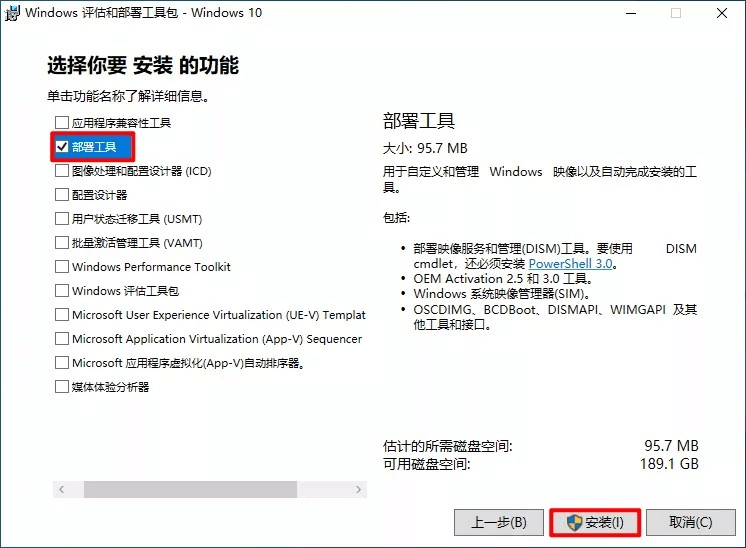Click the 取消(C) cancel button

click(x=691, y=522)
